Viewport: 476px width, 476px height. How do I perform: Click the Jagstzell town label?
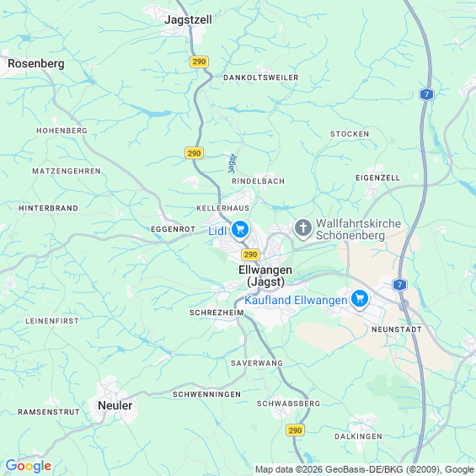point(188,19)
